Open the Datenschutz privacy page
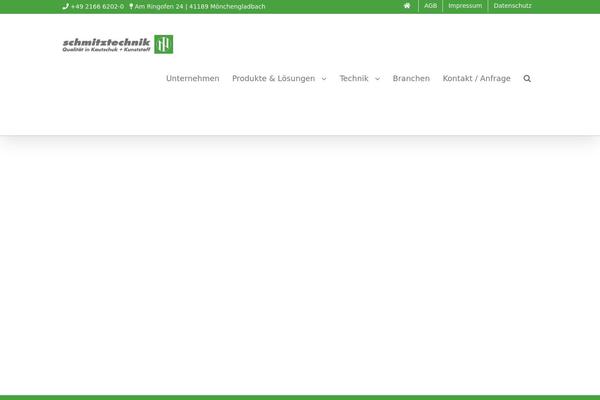The width and height of the screenshot is (600, 400). click(512, 6)
